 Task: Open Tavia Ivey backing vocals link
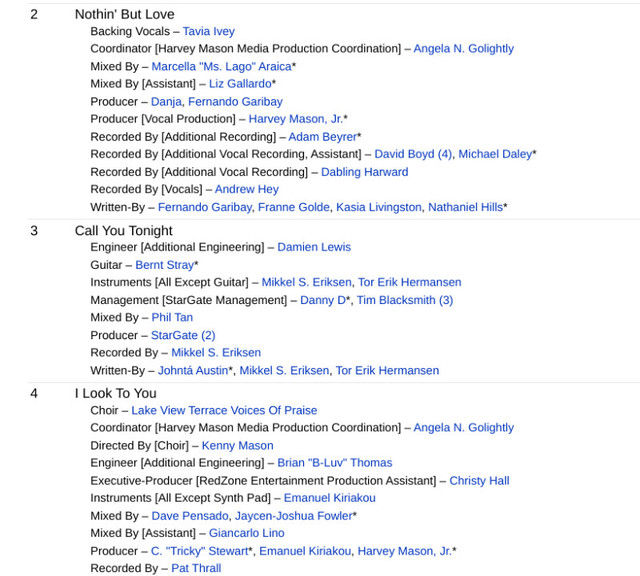[x=209, y=31]
